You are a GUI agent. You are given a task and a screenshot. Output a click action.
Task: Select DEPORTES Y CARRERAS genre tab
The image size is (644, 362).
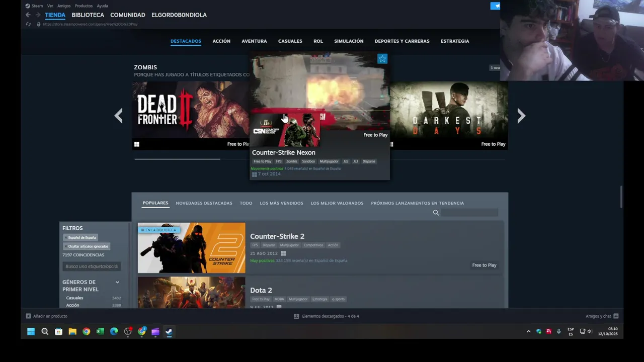[x=402, y=41]
